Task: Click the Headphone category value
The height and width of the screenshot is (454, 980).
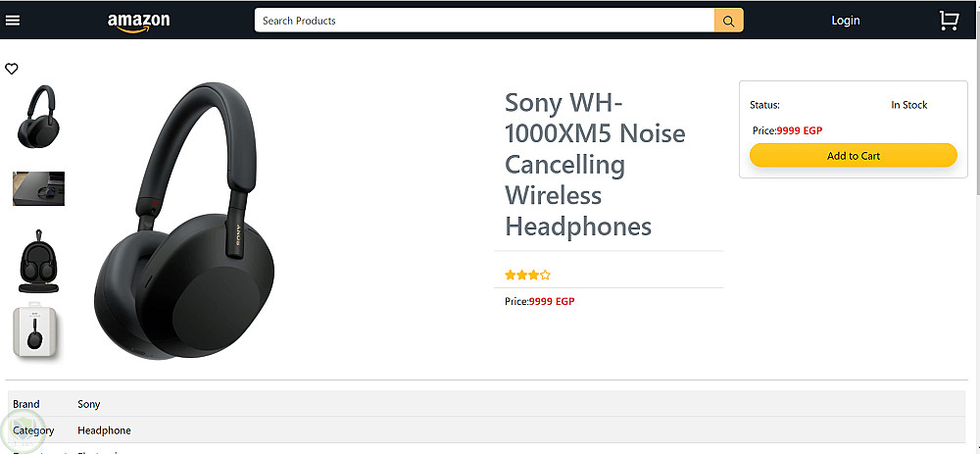Action: point(104,430)
